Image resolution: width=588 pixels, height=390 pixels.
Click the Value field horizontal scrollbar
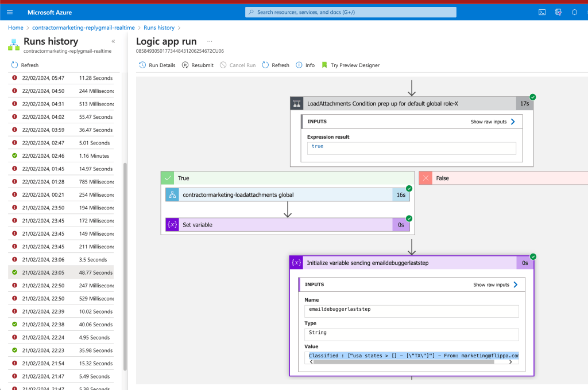tap(404, 362)
